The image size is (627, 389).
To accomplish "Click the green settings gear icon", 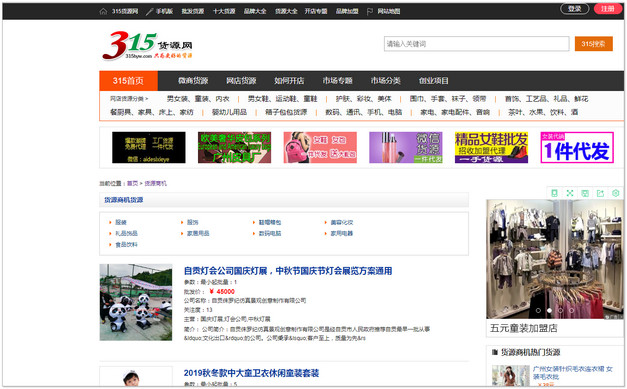I will pos(615,193).
